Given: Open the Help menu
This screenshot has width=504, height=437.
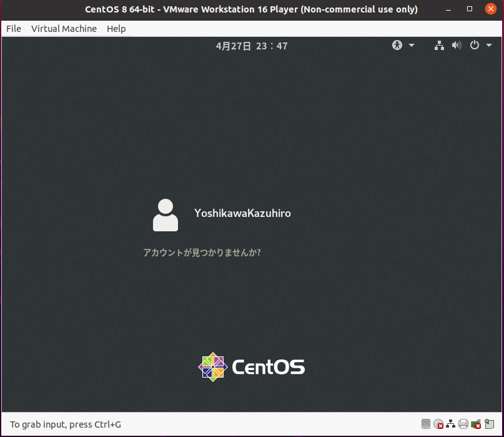Looking at the screenshot, I should [116, 29].
